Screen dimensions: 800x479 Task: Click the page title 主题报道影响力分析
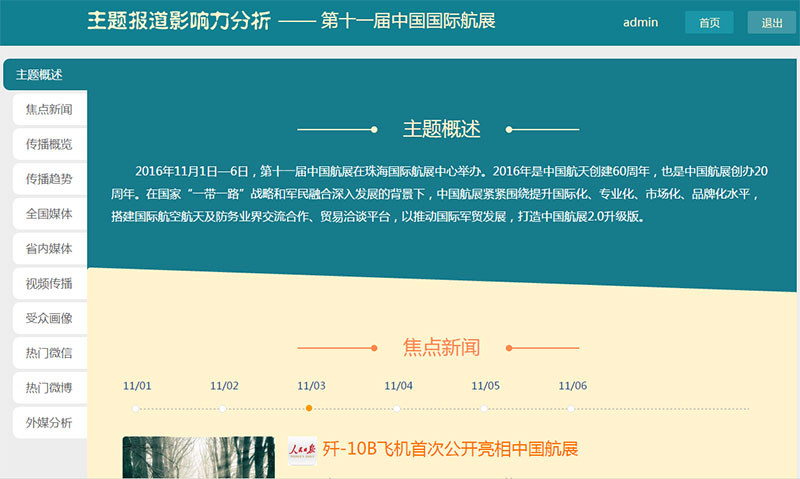[179, 21]
